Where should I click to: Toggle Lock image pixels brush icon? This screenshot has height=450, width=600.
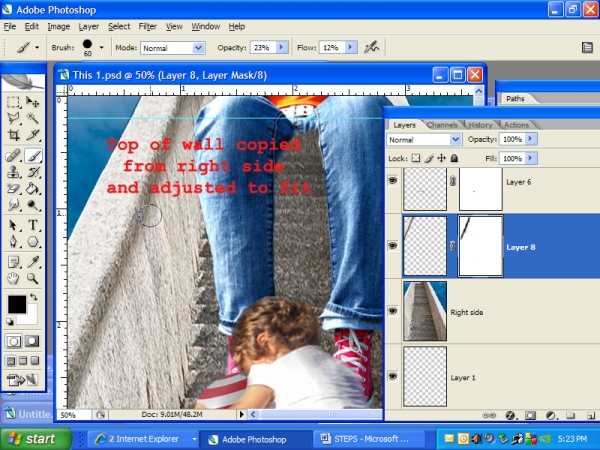coord(429,158)
